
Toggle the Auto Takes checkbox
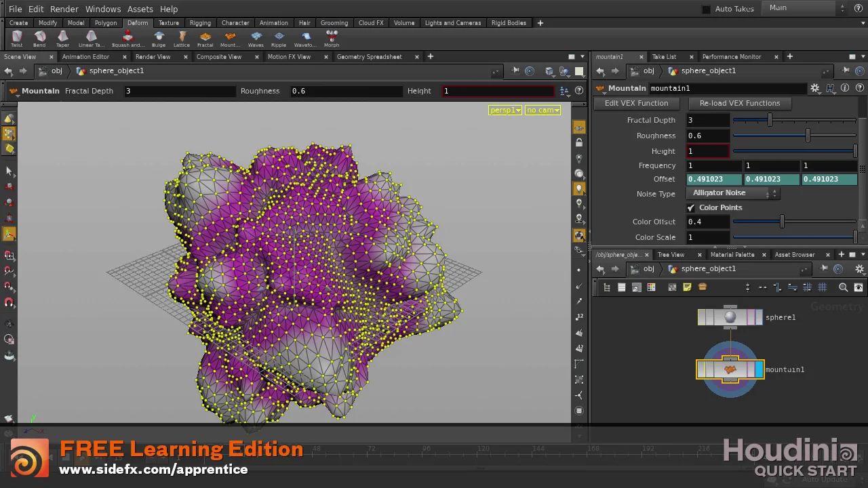point(706,9)
